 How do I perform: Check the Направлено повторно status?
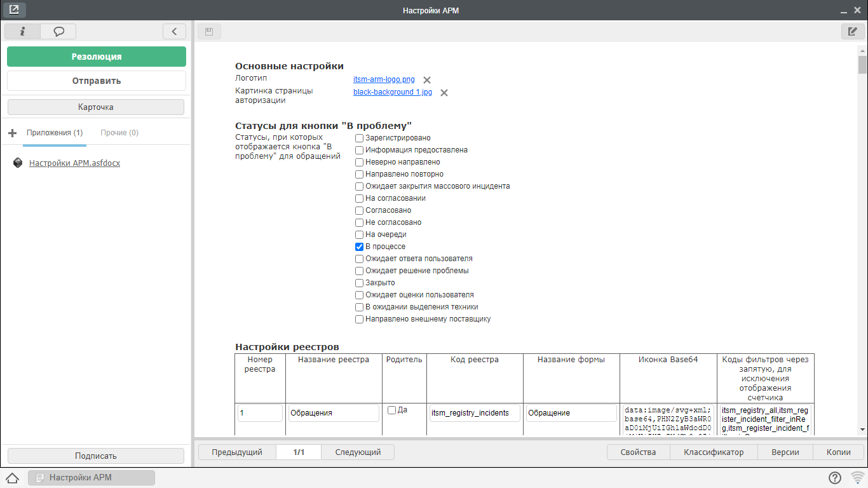[x=360, y=174]
